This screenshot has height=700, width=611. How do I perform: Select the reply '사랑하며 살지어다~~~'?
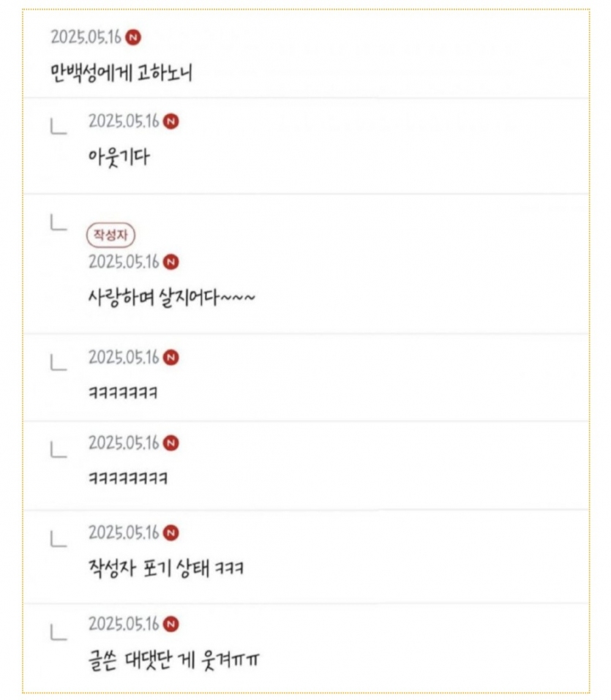171,297
